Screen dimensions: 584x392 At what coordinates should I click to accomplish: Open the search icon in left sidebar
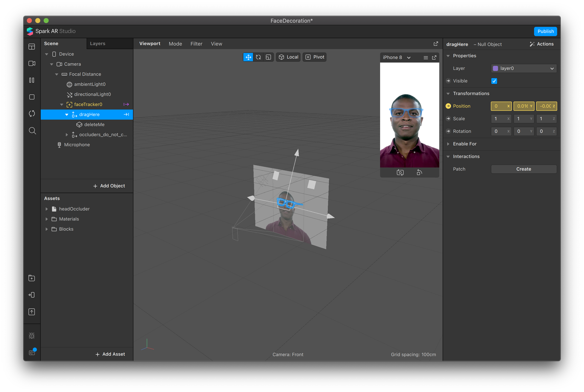point(32,131)
